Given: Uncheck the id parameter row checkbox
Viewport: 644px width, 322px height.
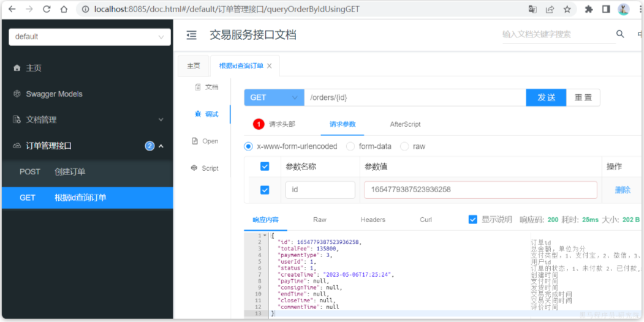Looking at the screenshot, I should point(265,190).
